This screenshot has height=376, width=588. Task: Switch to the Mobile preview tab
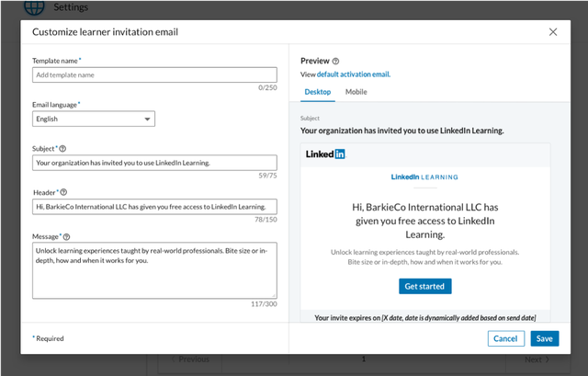[x=356, y=92]
